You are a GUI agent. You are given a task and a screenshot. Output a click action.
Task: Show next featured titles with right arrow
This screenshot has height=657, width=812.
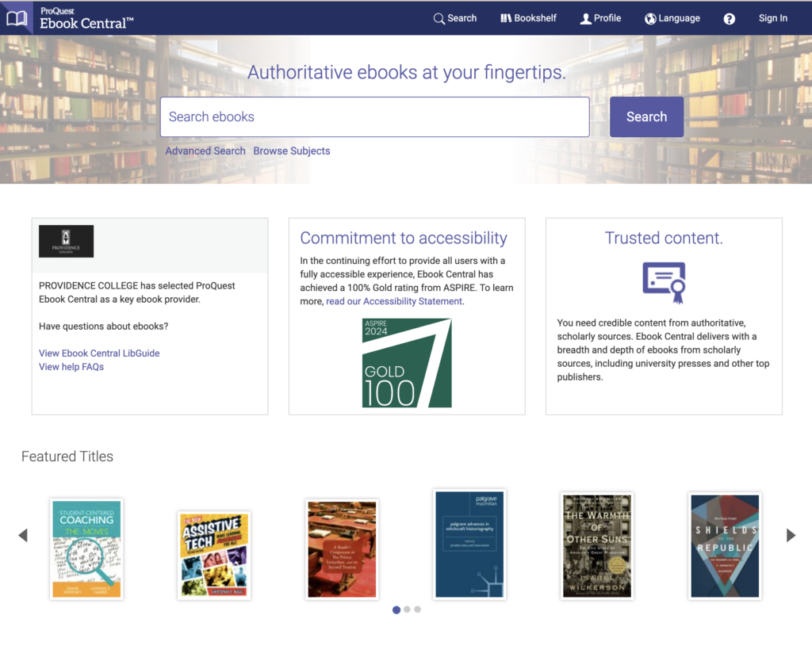click(x=791, y=536)
